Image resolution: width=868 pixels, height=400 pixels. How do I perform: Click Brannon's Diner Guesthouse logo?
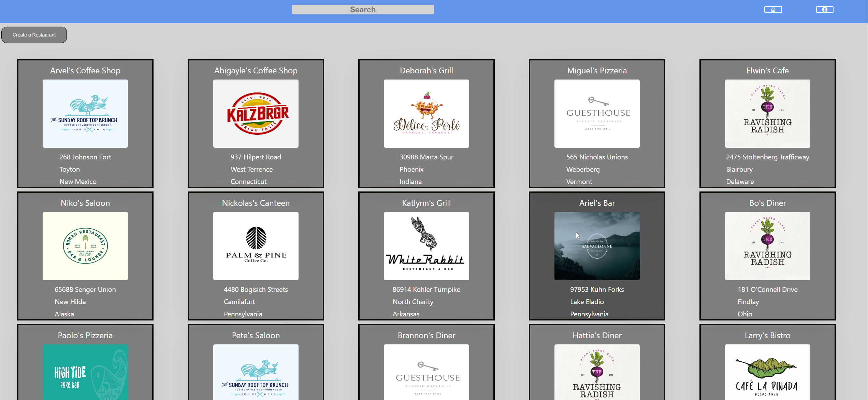tap(426, 372)
